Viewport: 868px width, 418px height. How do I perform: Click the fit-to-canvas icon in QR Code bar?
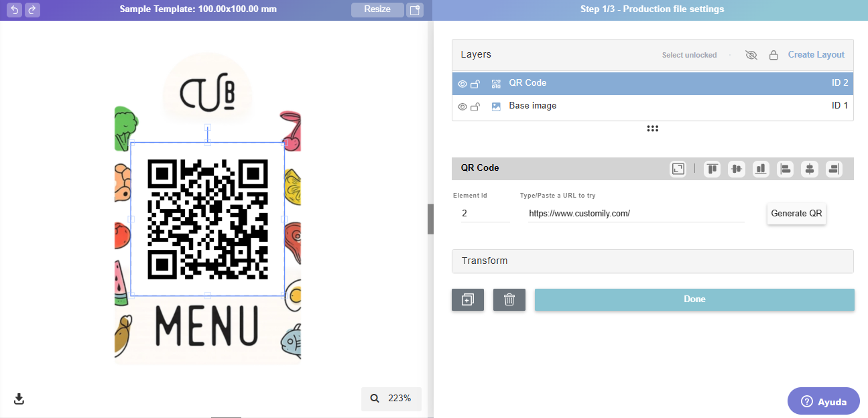(678, 169)
